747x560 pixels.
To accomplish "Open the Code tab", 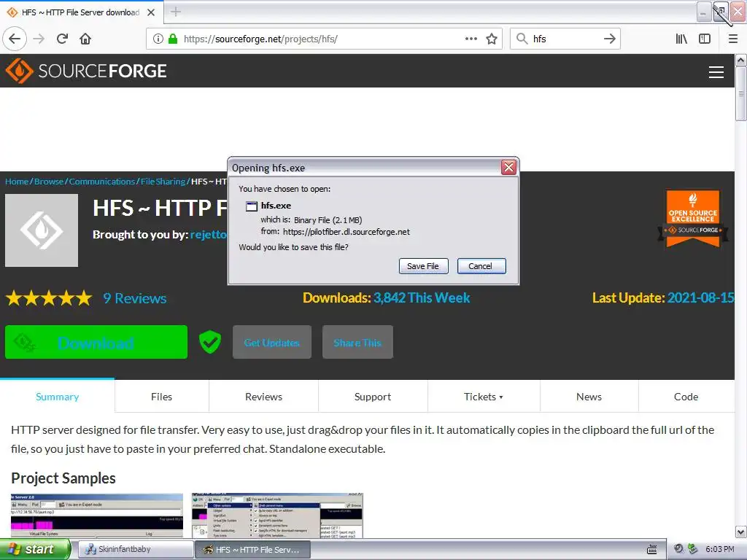I will click(x=686, y=396).
